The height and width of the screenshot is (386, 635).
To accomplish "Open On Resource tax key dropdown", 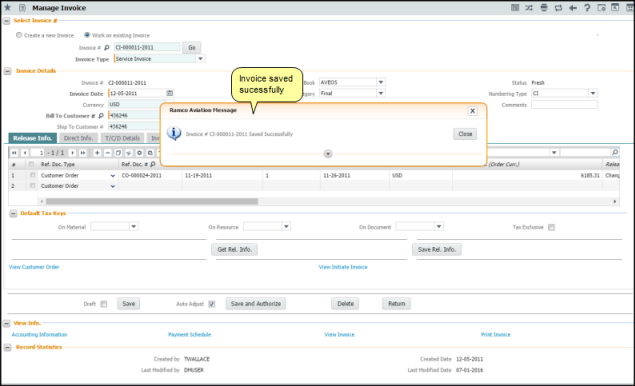I will tap(286, 226).
